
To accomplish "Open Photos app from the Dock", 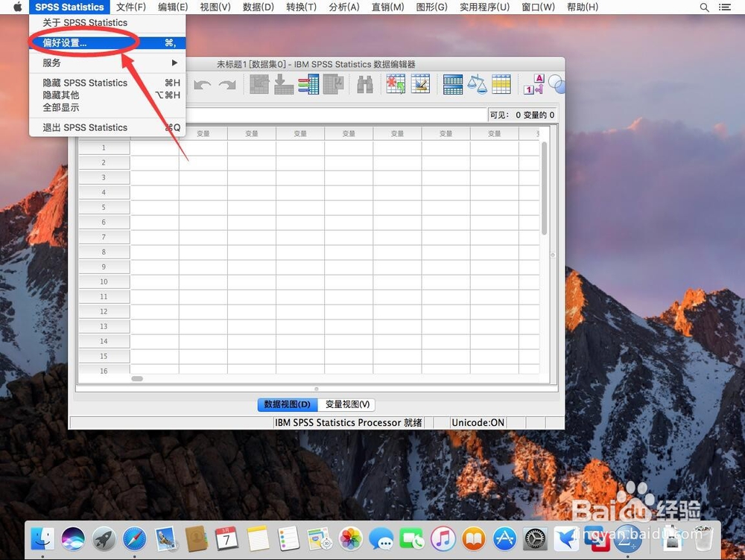I will [x=351, y=538].
